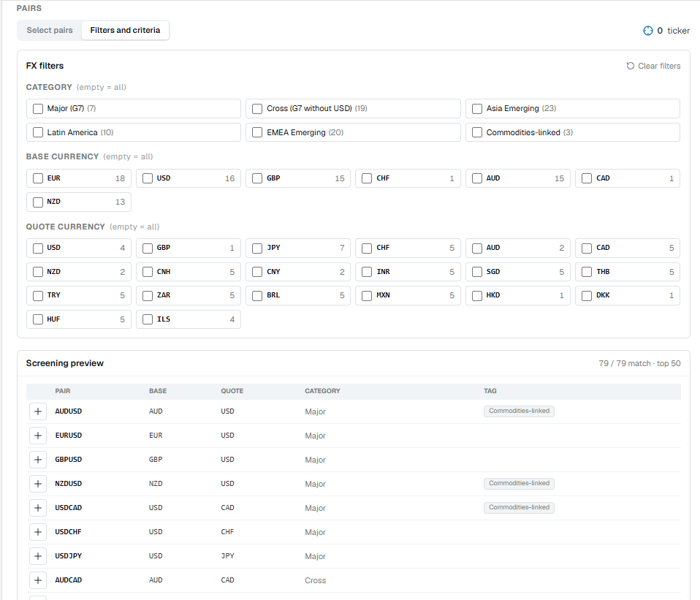Check CHF as quote currency
The image size is (700, 600).
point(367,248)
